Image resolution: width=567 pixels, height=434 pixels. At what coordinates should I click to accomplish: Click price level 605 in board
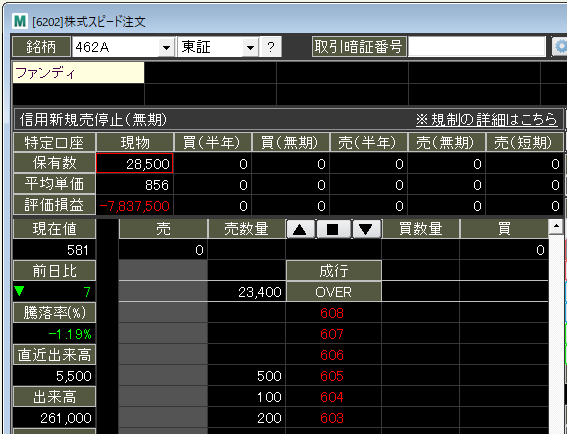click(332, 376)
